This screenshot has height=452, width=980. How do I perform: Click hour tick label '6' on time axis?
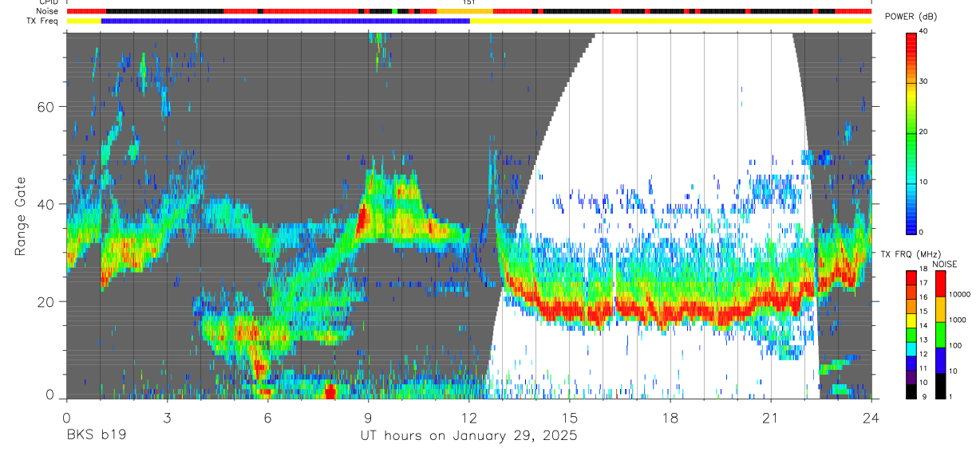point(267,418)
